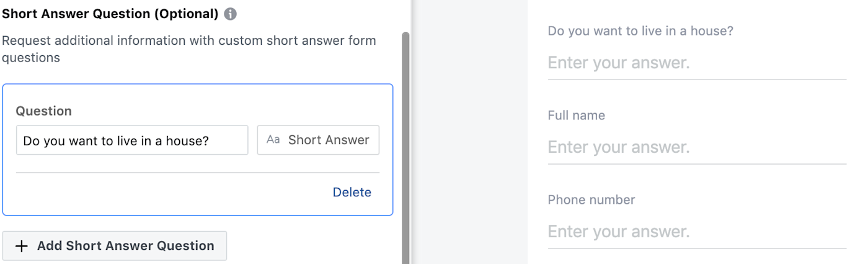Click the divider line above Delete
This screenshot has height=264, width=868.
(198, 173)
